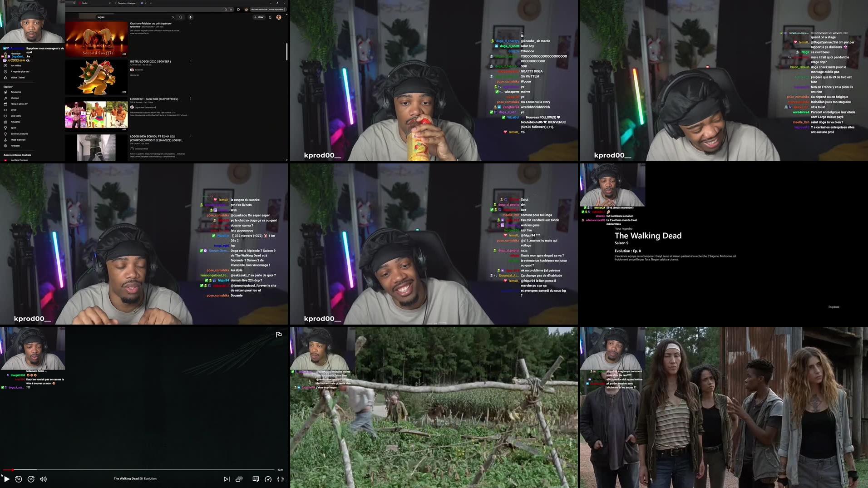
Task: Click the Bowser03 channel name
Action: 139,70
